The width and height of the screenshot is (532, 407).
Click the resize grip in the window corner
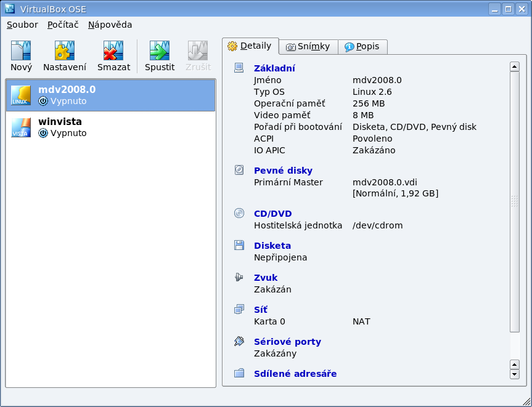coord(526,401)
